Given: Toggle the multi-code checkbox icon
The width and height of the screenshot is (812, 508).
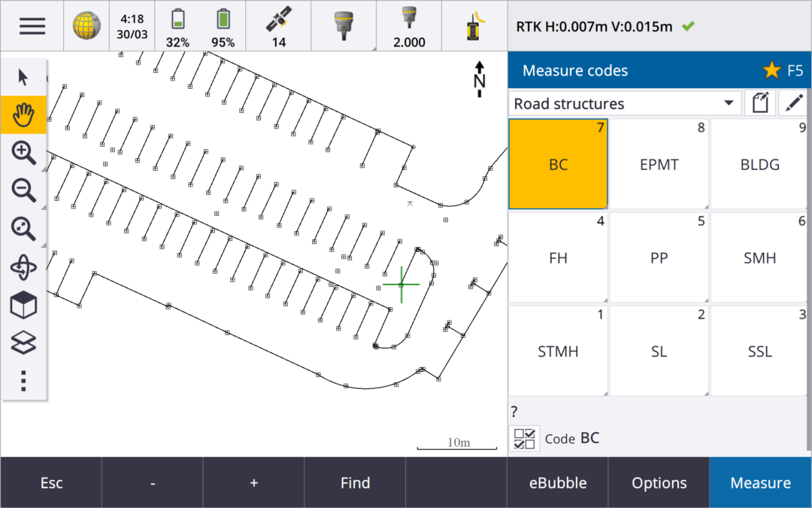Looking at the screenshot, I should 523,439.
